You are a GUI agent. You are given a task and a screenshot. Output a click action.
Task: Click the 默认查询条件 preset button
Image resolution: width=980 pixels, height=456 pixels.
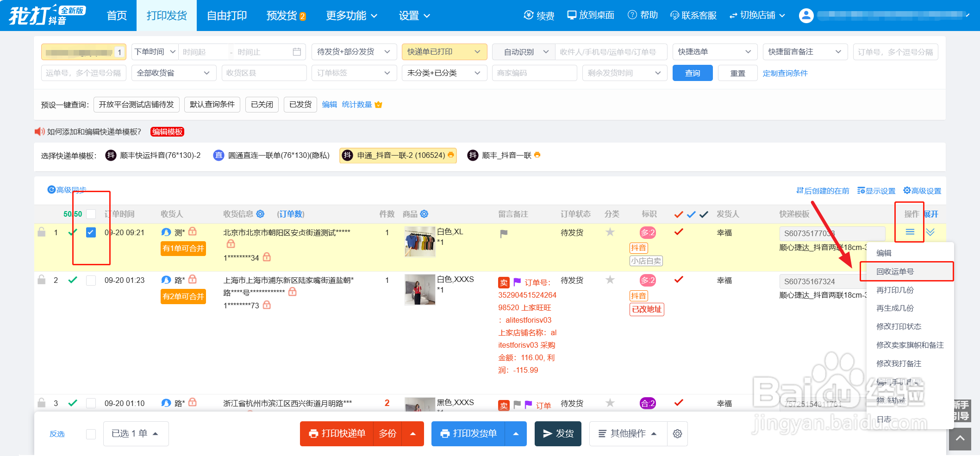tap(212, 105)
